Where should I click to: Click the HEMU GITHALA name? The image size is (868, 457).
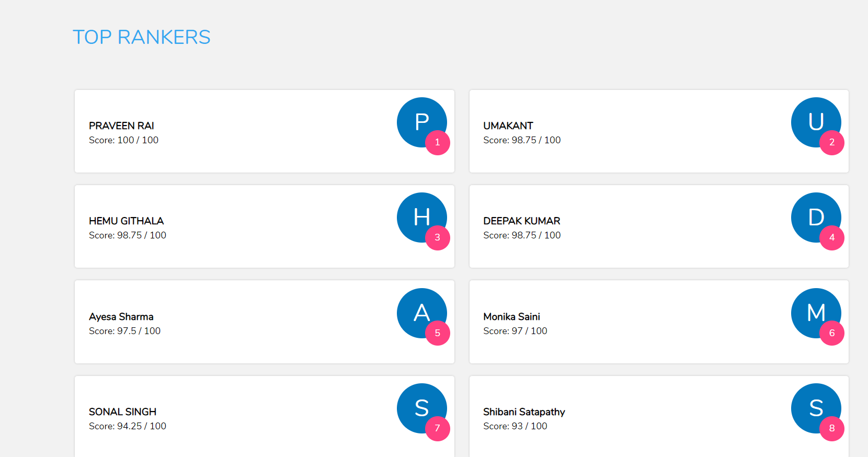point(126,221)
